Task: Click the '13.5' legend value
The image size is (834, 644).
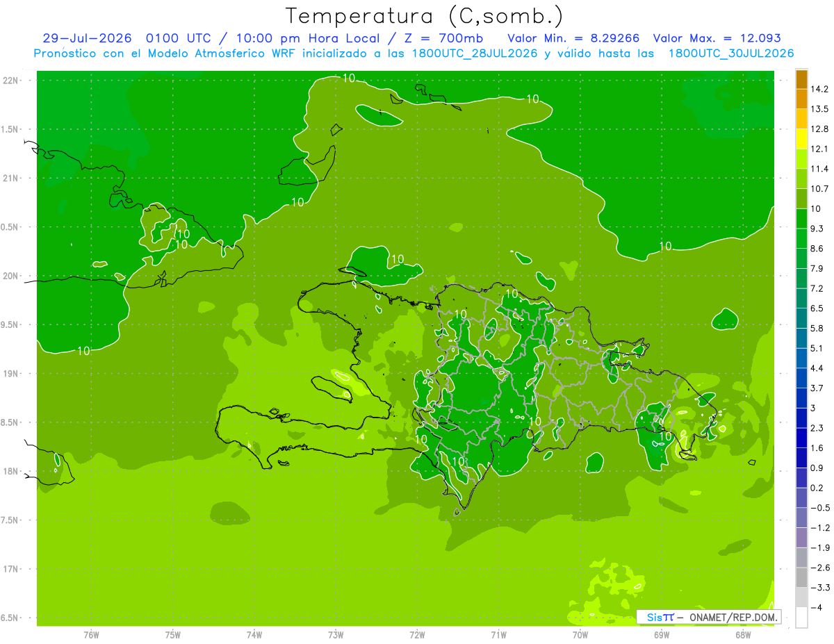Action: pos(819,109)
